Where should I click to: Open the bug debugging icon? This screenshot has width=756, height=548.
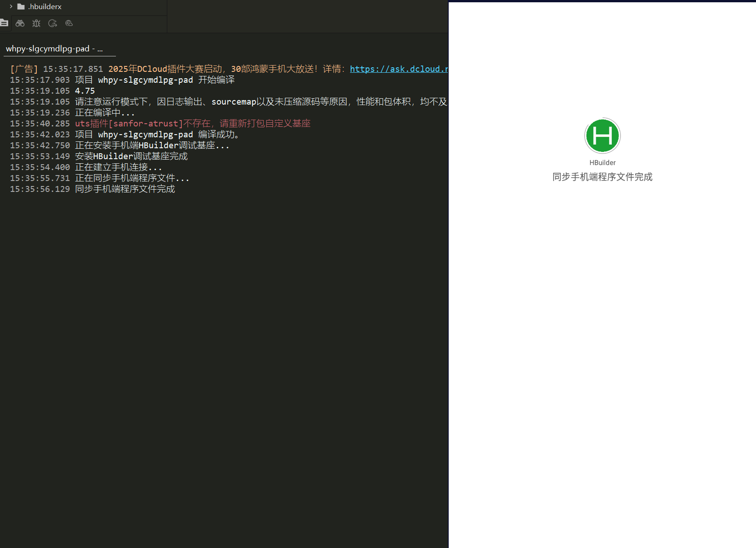(x=36, y=23)
